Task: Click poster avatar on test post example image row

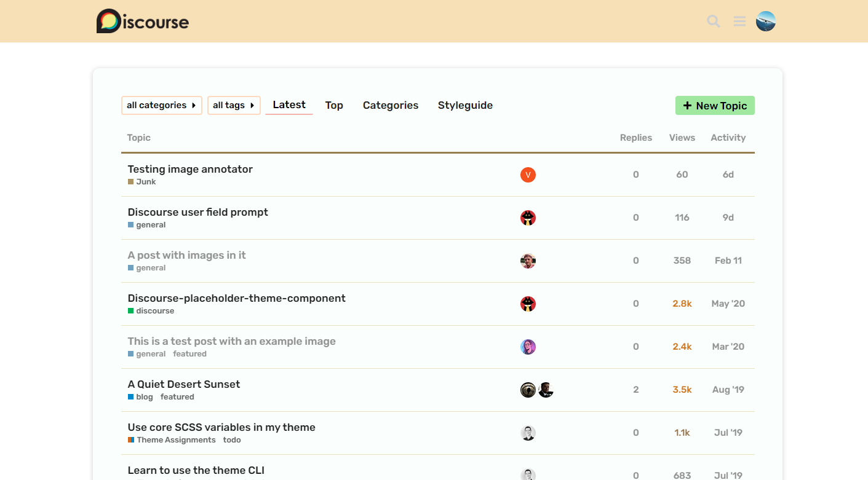Action: (528, 347)
